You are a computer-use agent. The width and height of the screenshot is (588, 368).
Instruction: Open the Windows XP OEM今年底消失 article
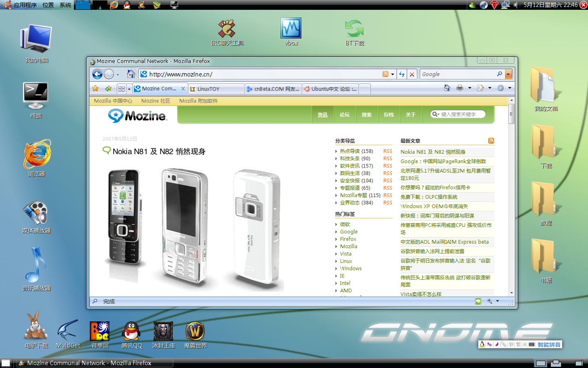pyautogui.click(x=434, y=206)
